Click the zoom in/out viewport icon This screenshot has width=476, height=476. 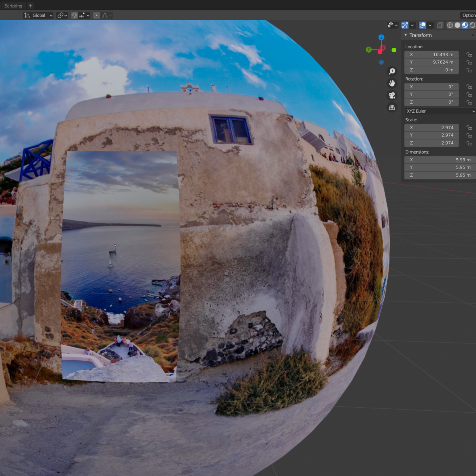(x=392, y=71)
